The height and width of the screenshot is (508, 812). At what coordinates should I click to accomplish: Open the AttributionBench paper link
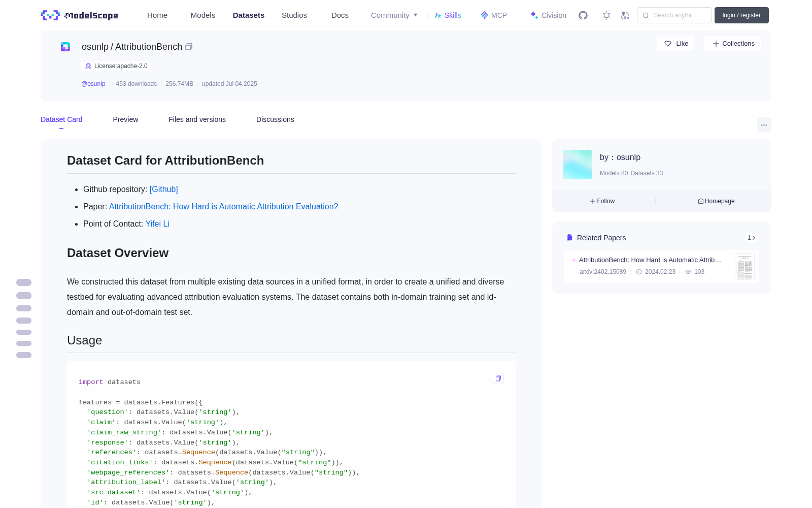(223, 206)
